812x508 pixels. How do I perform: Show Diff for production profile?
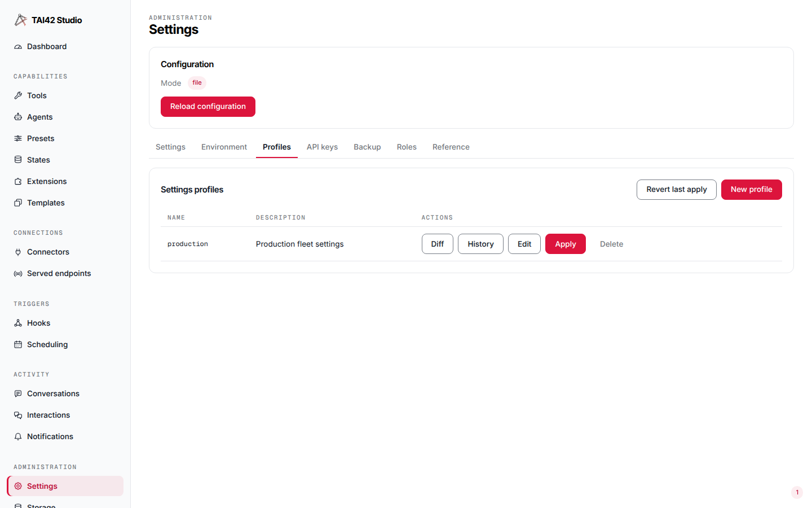tap(438, 244)
